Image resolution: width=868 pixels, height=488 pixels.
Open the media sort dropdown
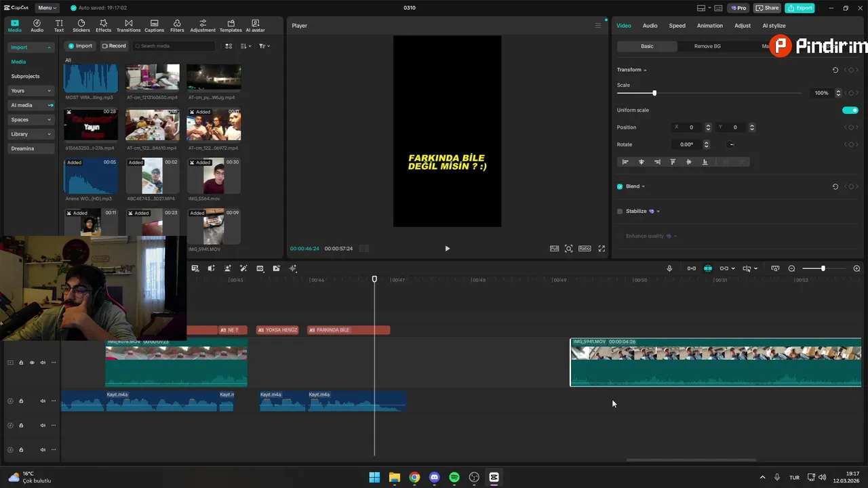point(245,46)
